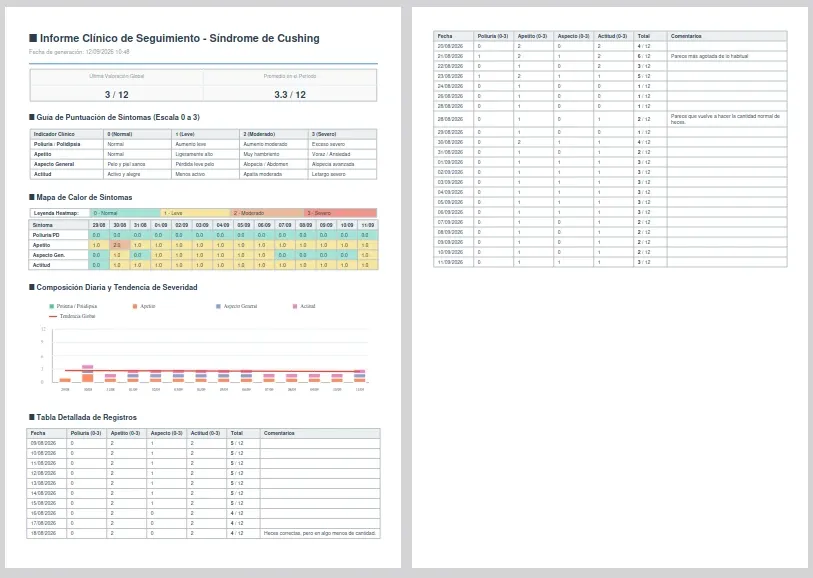Click the comment 'Parece más agotada de lo habitual'

709,56
